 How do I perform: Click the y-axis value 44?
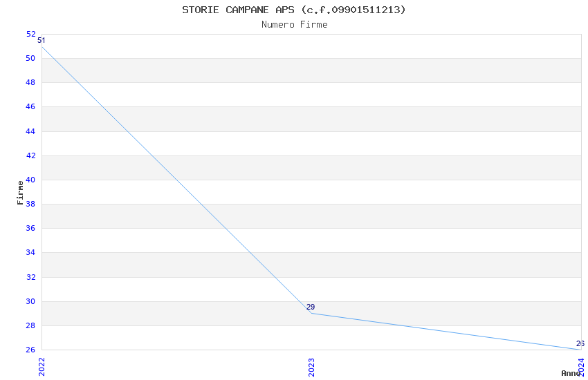pos(30,131)
